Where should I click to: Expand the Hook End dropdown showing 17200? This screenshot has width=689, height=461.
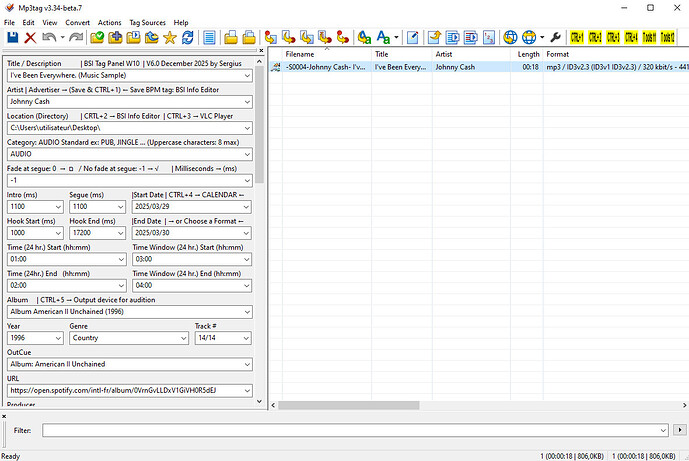coord(120,233)
